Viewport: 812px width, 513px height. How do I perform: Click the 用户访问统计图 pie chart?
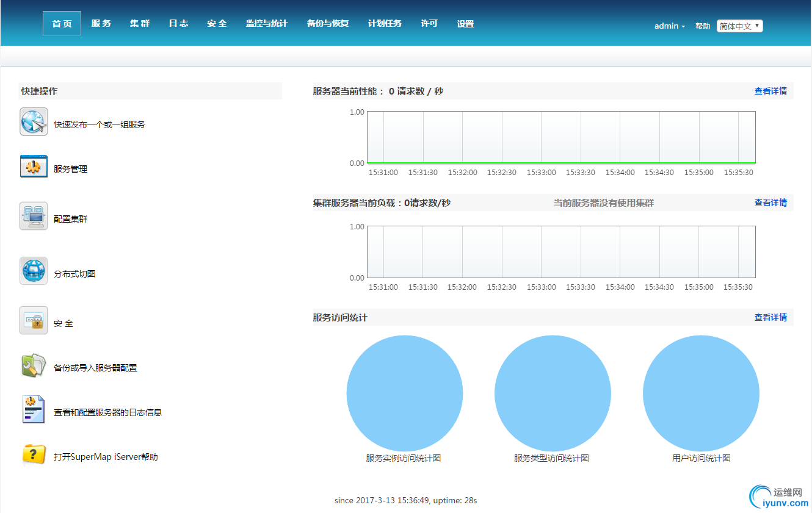701,393
